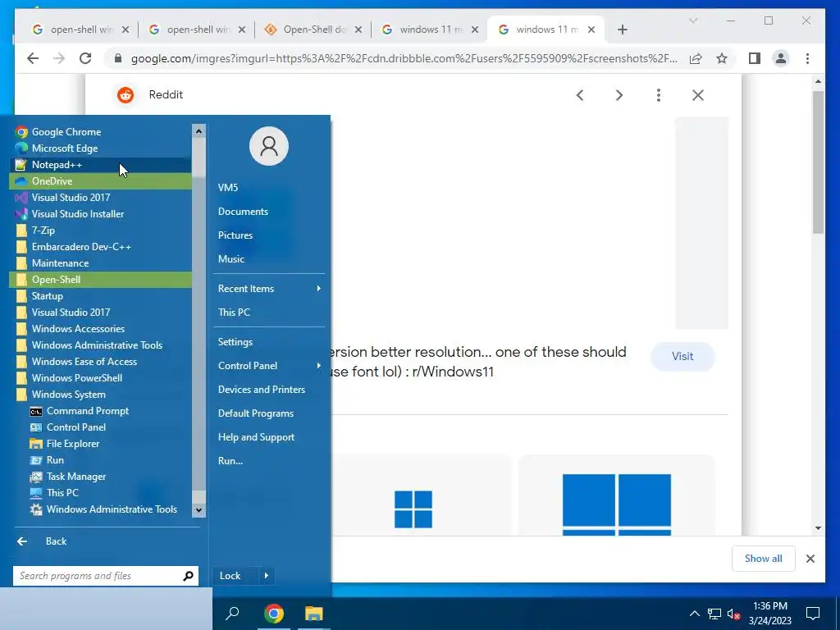Open the volume control in the system tray
The width and height of the screenshot is (840, 630).
pyautogui.click(x=733, y=614)
